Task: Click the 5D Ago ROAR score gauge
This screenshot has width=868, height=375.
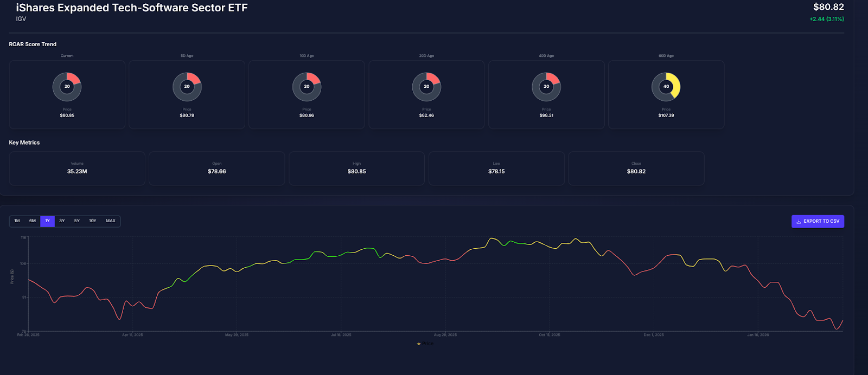Action: (187, 87)
